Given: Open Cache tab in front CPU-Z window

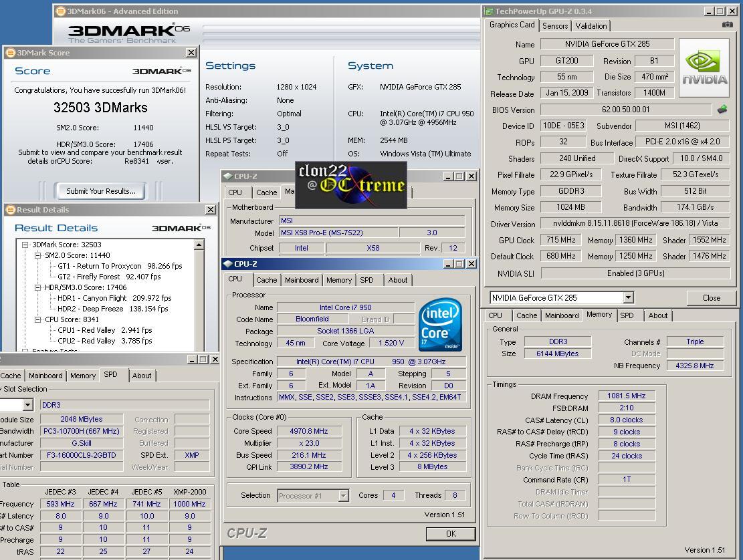Looking at the screenshot, I should (266, 280).
